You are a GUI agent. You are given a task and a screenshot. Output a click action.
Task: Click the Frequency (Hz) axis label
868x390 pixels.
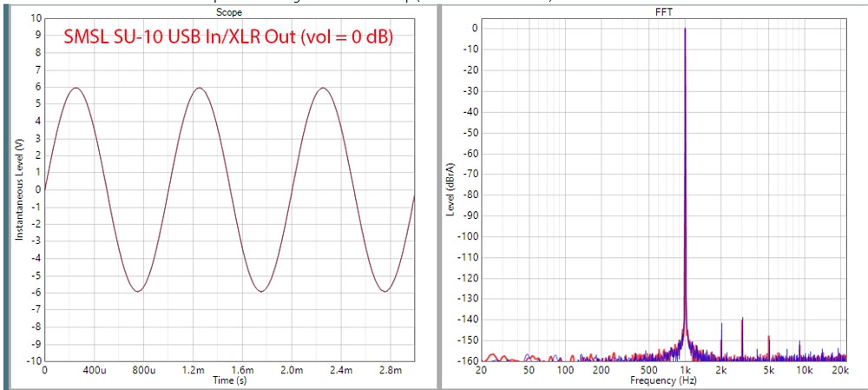tap(665, 380)
